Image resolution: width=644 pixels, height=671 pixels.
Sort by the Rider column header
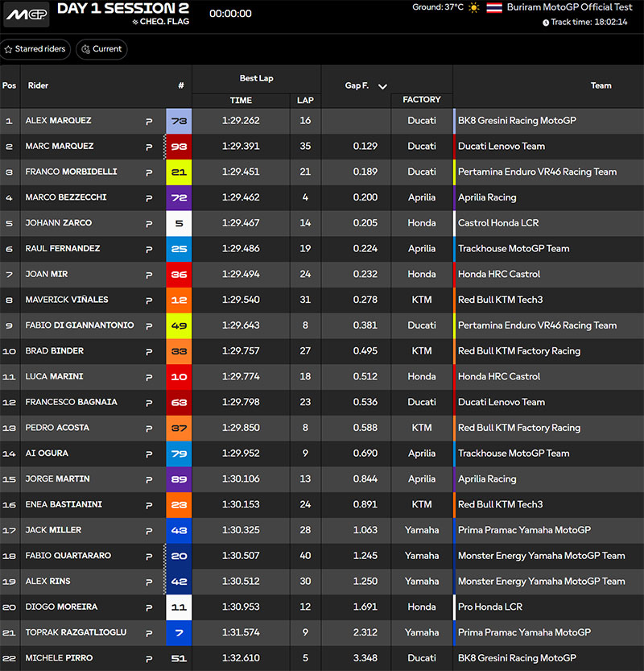click(x=39, y=85)
